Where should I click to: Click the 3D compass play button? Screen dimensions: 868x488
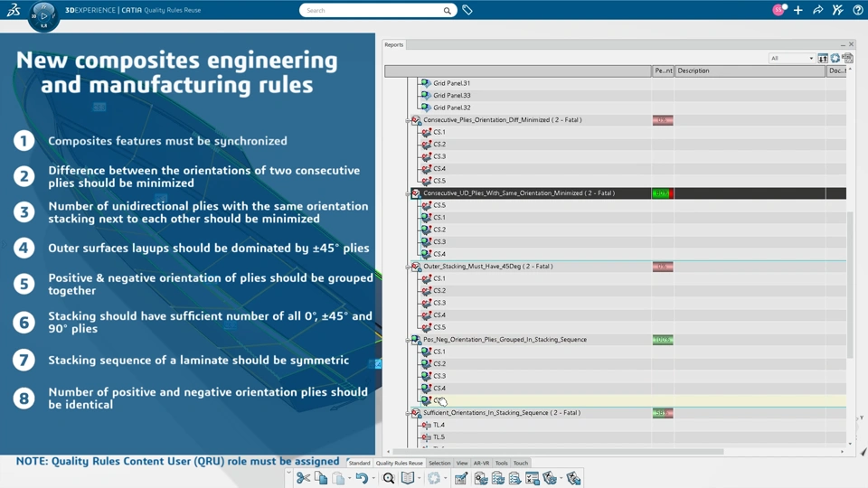point(43,15)
